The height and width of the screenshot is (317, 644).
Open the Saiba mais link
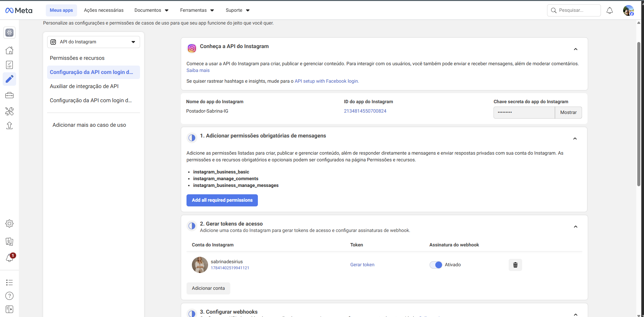point(198,71)
